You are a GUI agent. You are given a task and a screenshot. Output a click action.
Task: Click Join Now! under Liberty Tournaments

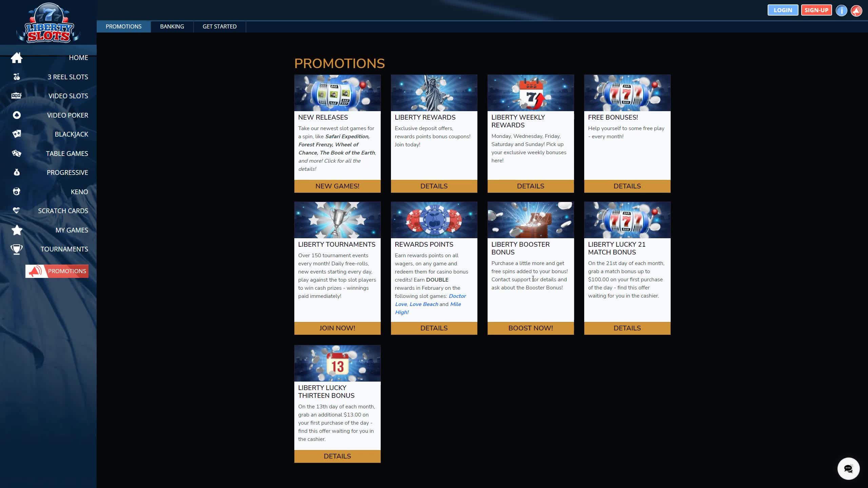click(x=337, y=328)
